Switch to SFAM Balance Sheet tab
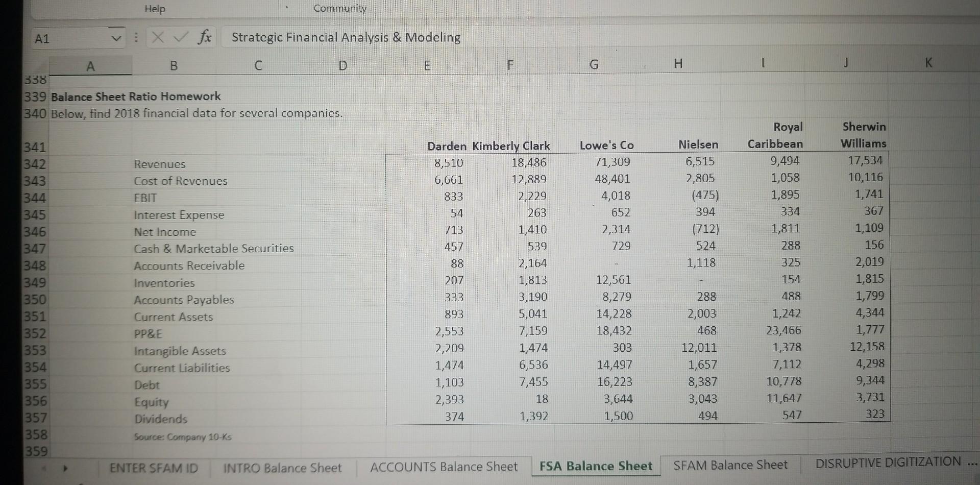The width and height of the screenshot is (980, 485). (730, 465)
